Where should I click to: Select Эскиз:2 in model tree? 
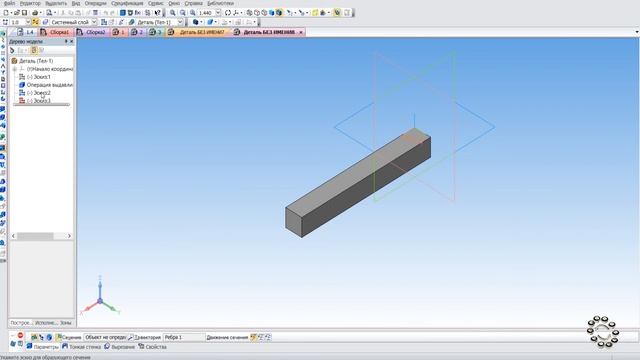coord(39,93)
